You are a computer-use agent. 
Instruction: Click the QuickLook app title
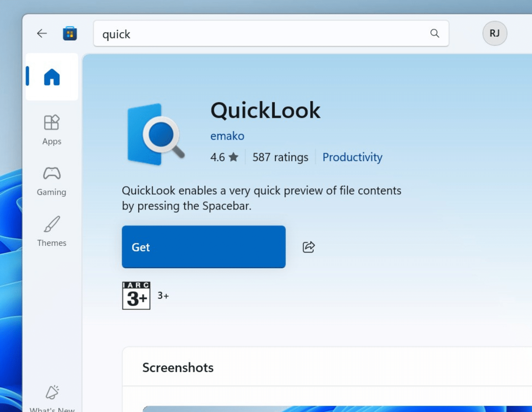coord(265,110)
